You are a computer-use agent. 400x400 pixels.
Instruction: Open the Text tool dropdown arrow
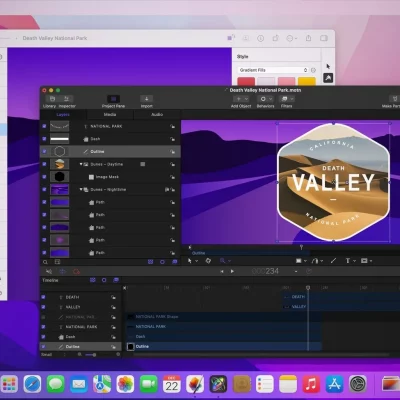pos(354,261)
